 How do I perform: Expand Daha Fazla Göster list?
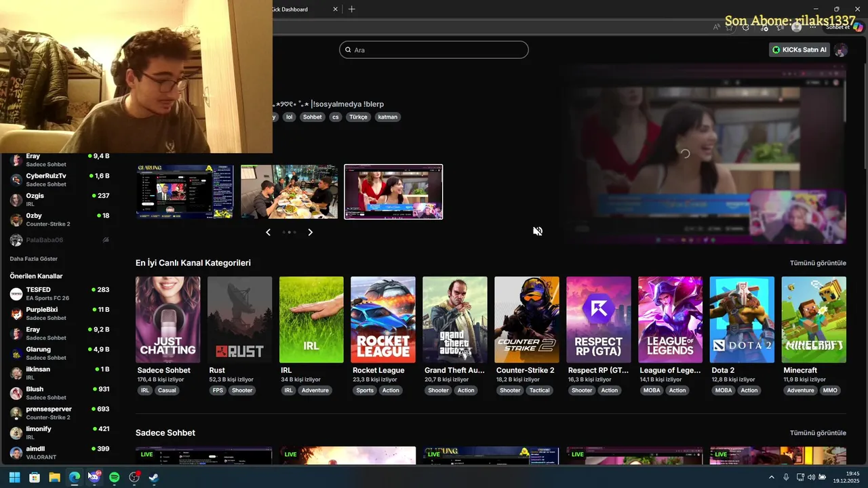click(34, 259)
